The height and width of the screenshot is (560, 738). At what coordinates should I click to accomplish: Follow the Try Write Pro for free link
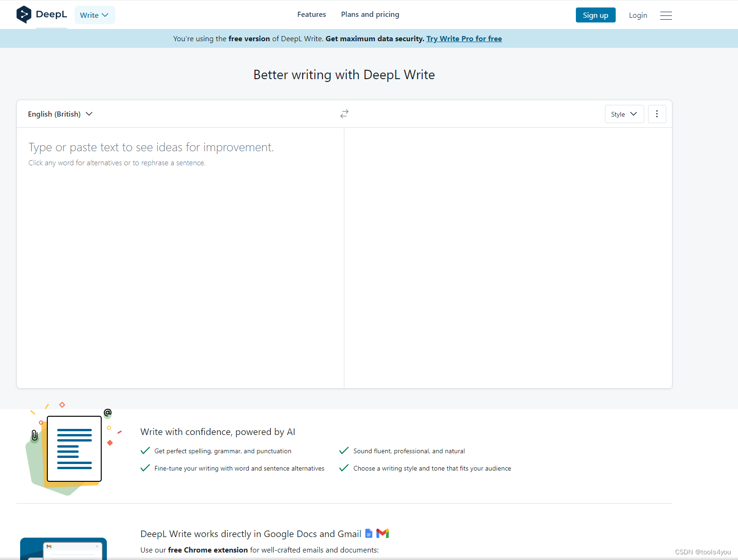click(x=464, y=38)
